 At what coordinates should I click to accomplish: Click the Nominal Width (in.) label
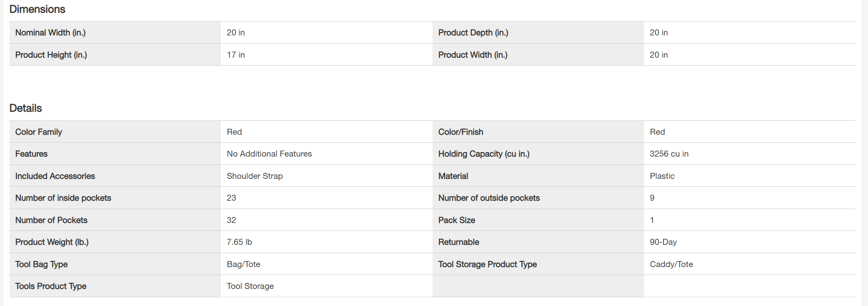[50, 33]
